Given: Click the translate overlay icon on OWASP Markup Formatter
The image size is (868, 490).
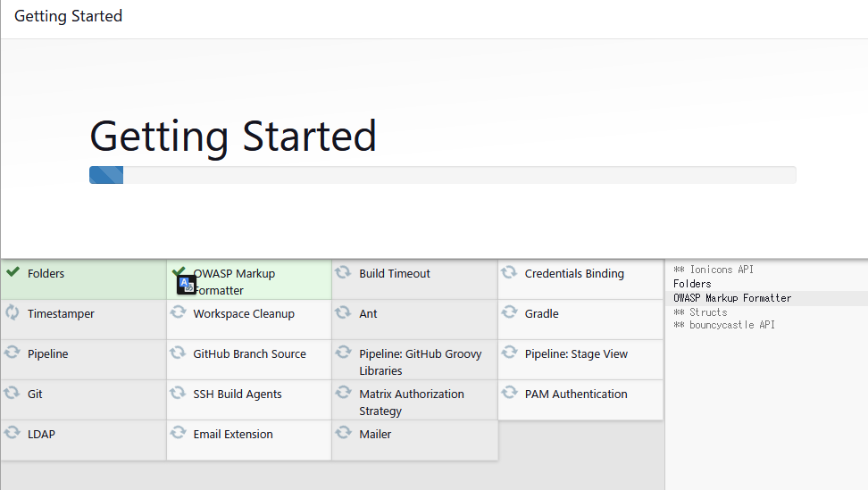Looking at the screenshot, I should tap(187, 285).
